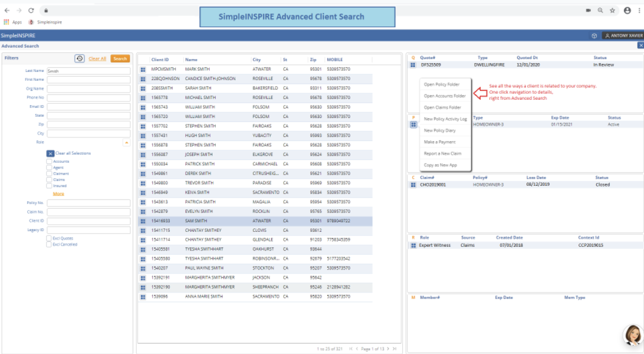Viewport: 644px width, 354px height.
Task: Sort results by the Client ID column header
Action: 160,60
